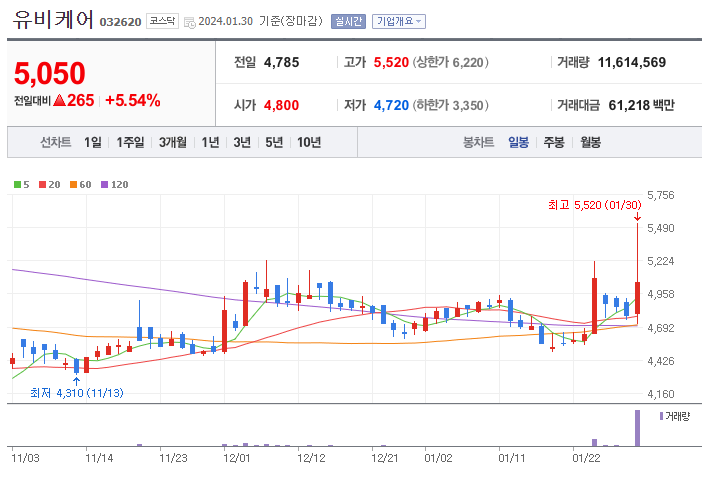The width and height of the screenshot is (702, 477).
Task: Click the 고가 value 5,520
Action: click(391, 62)
